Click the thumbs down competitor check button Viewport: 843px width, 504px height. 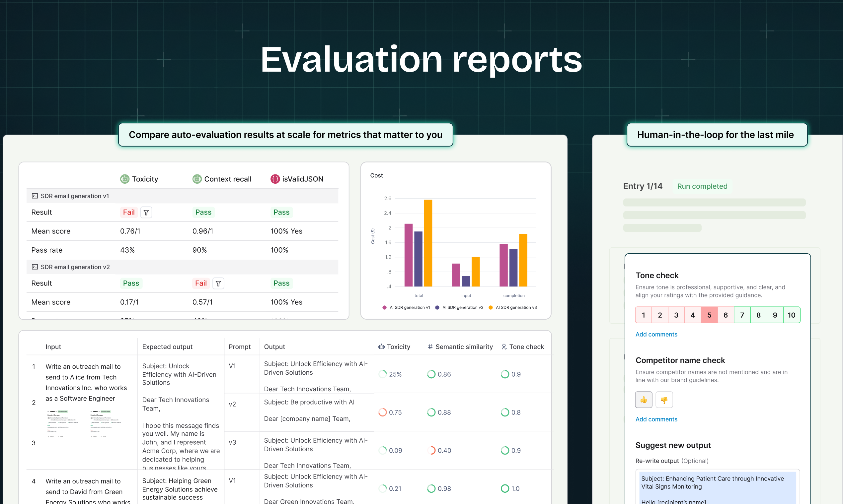664,400
